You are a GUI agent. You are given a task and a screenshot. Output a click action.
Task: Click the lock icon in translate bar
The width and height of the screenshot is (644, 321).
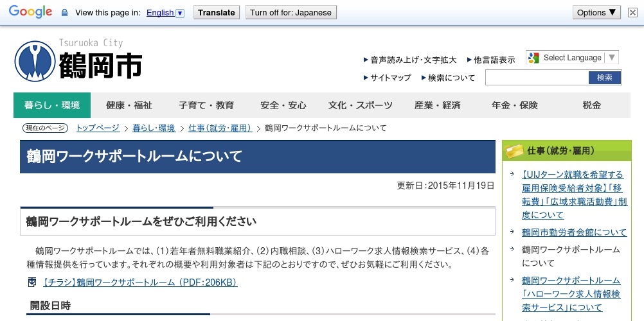[64, 13]
